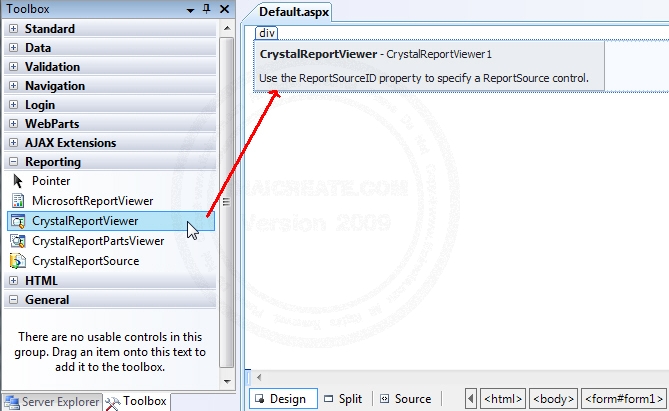
Task: Click the Source view icon
Action: pyautogui.click(x=384, y=399)
